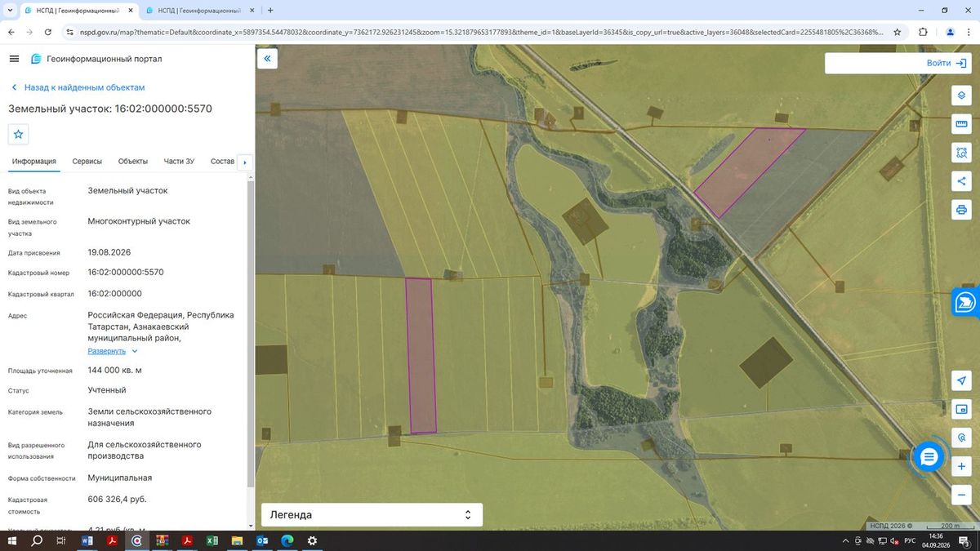Open the hamburger menu of the geoportal
This screenshot has height=551, width=980.
click(x=14, y=59)
